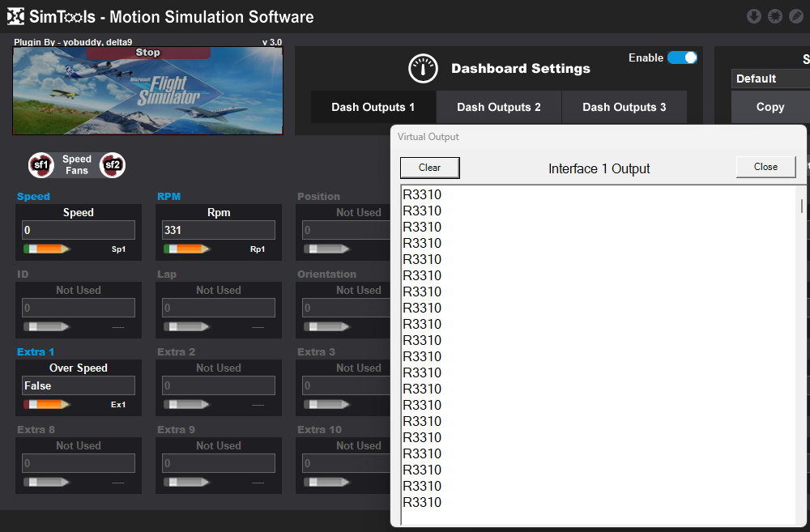
Task: Click the pencil edit icon under Rpm
Action: coord(187,249)
